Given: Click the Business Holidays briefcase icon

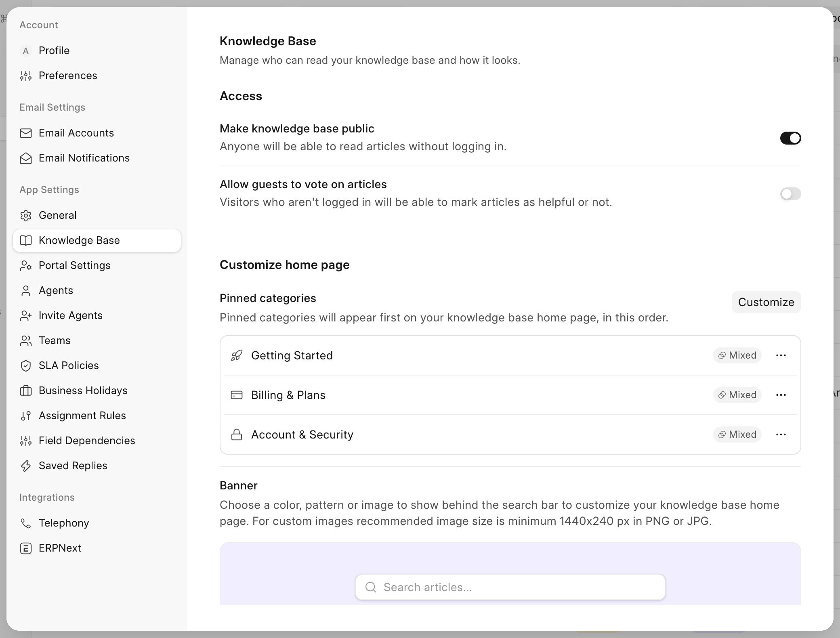Looking at the screenshot, I should tap(26, 391).
